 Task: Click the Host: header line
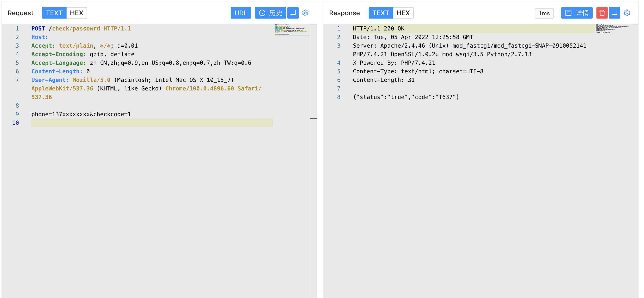[x=40, y=37]
